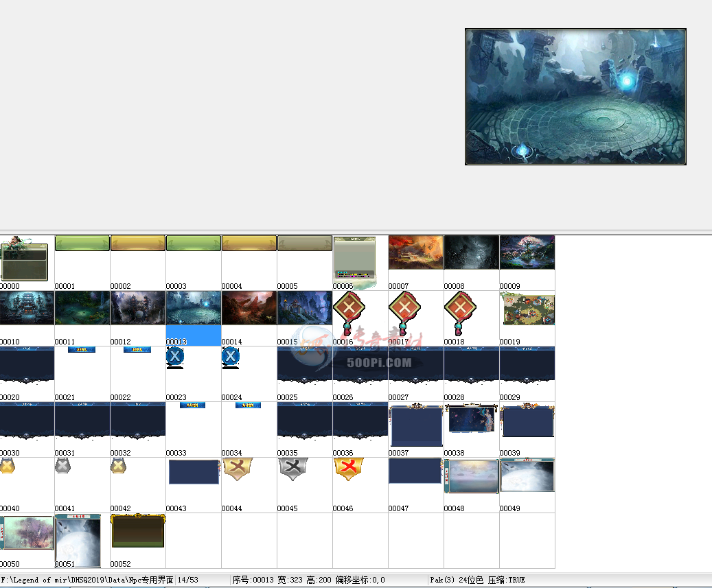
Task: Select dark navy panel 00028
Action: (x=471, y=365)
